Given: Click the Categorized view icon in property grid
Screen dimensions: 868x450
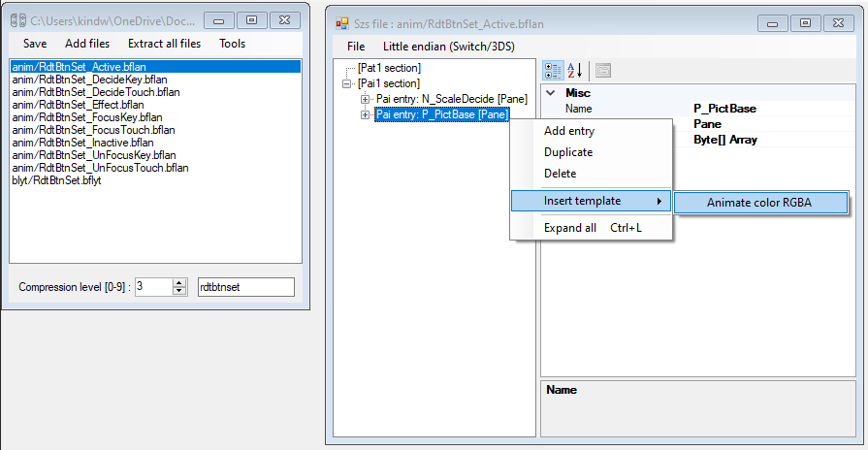Looking at the screenshot, I should [x=554, y=70].
